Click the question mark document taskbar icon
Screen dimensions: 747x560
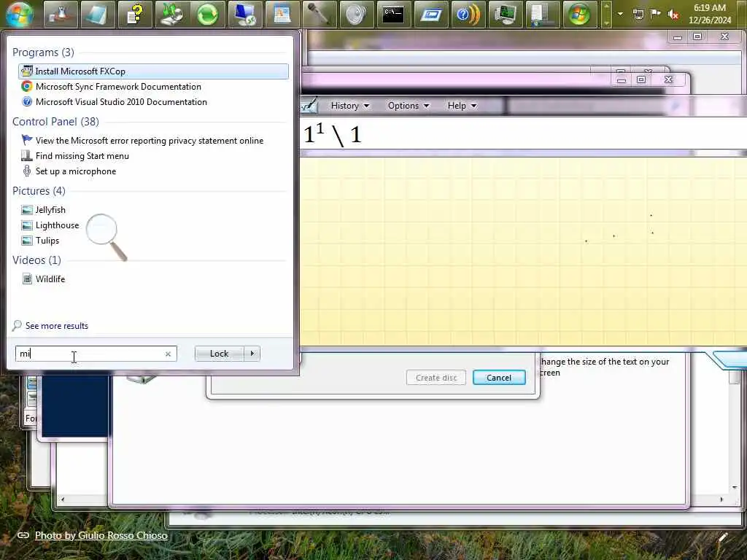pyautogui.click(x=135, y=14)
